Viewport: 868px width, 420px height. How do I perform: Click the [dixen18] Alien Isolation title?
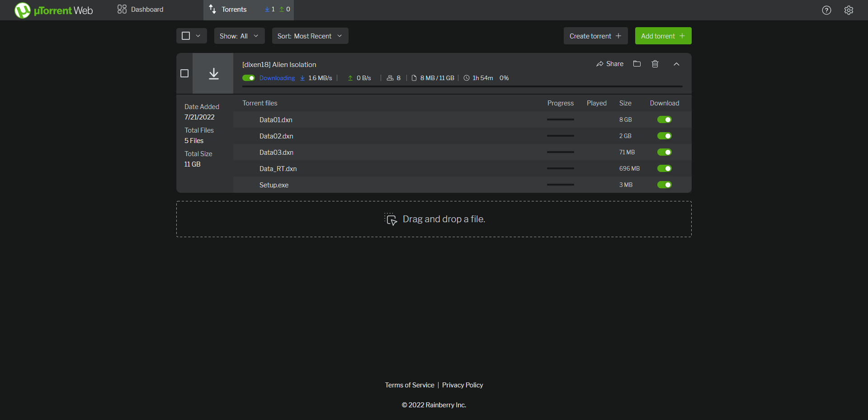point(279,64)
